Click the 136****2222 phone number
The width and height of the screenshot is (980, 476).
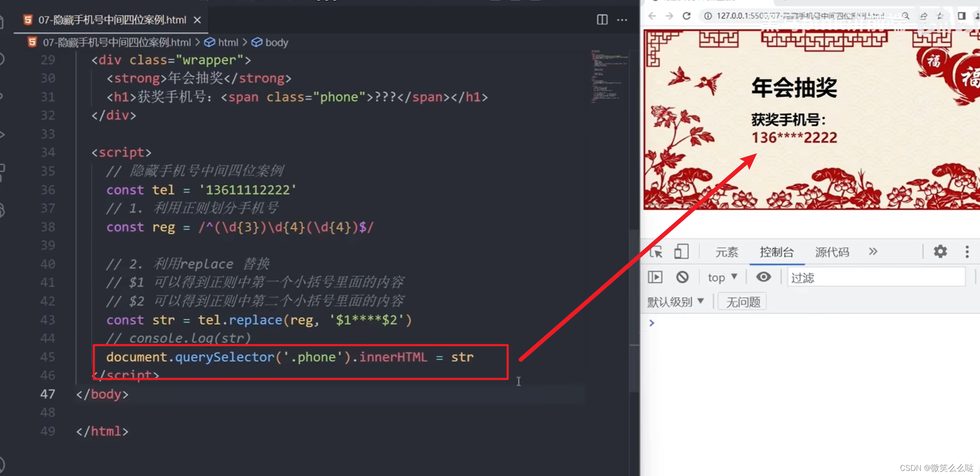tap(794, 138)
